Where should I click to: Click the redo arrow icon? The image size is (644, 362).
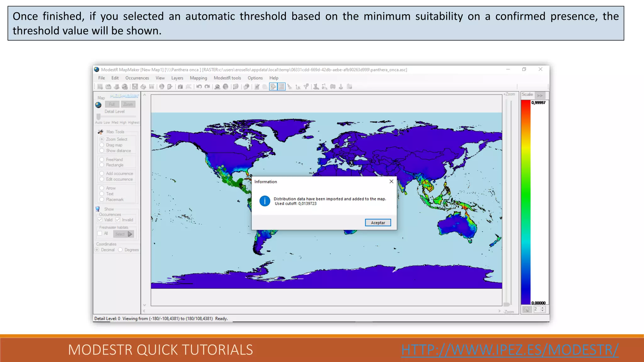click(x=207, y=87)
